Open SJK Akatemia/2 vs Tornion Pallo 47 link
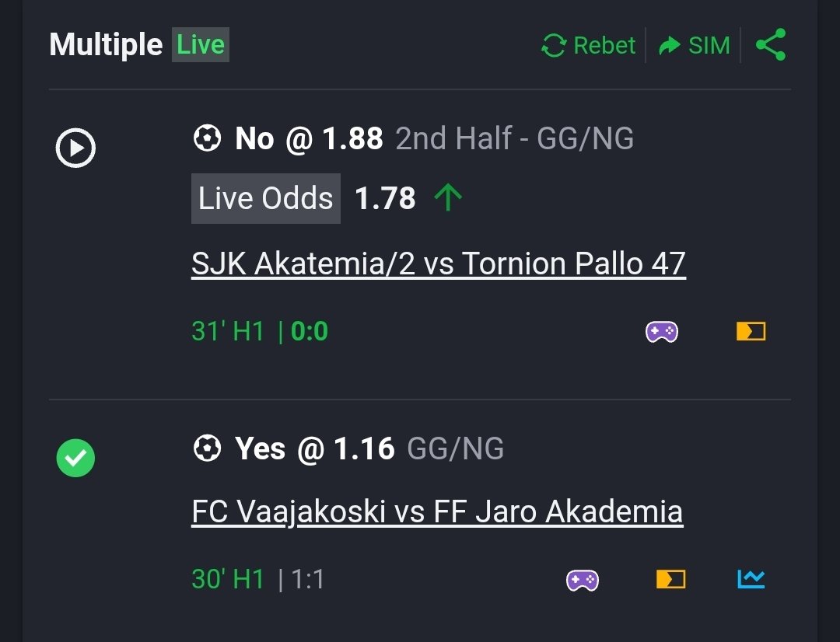This screenshot has width=840, height=642. point(438,264)
